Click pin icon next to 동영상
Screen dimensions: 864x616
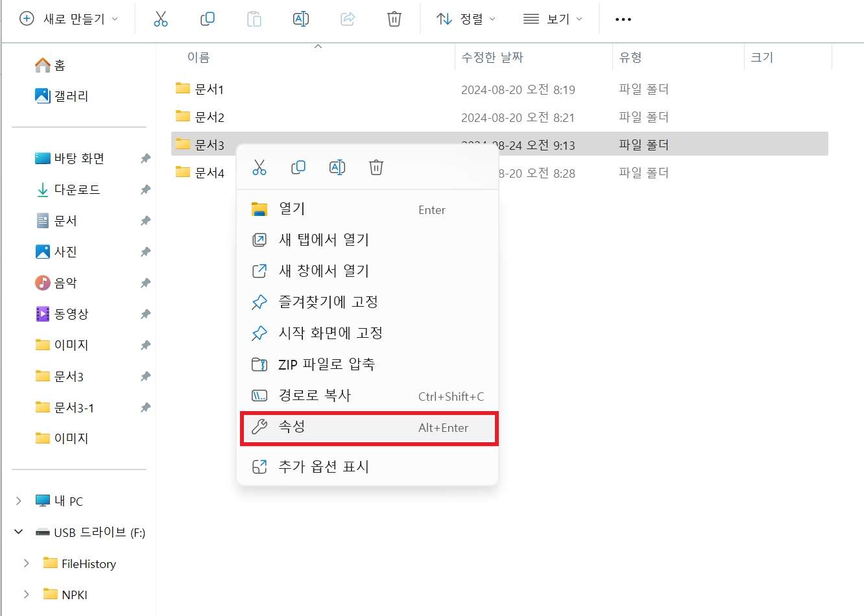(145, 314)
